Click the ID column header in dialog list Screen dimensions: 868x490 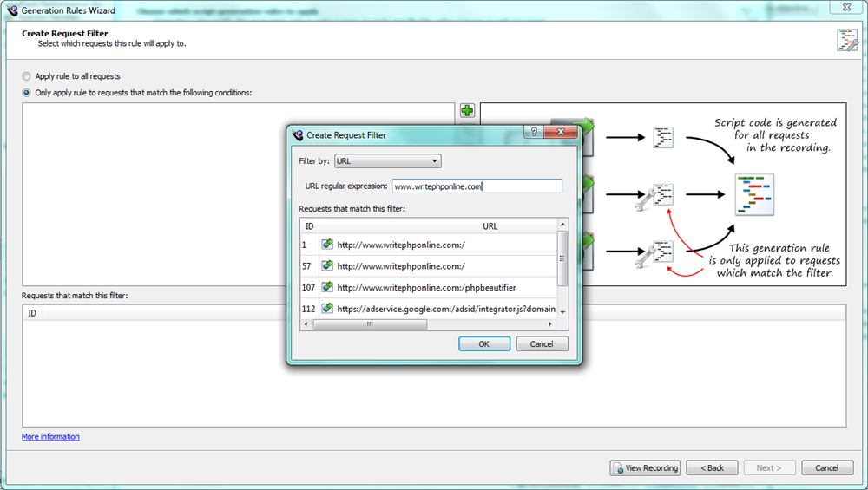(x=310, y=226)
